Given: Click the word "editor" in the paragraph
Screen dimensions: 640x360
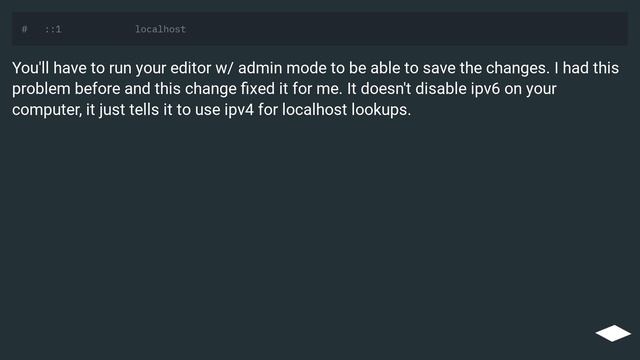Looking at the screenshot, I should click(x=191, y=68).
